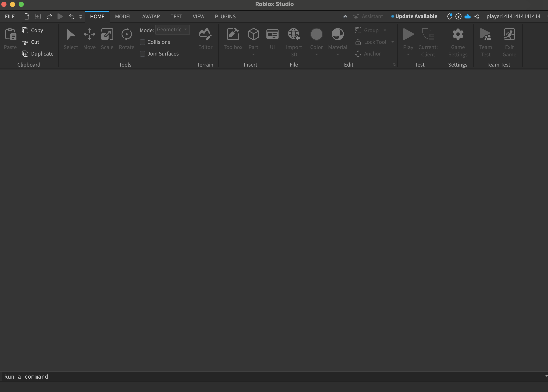This screenshot has width=548, height=392.
Task: Click the share icon
Action: point(476,16)
